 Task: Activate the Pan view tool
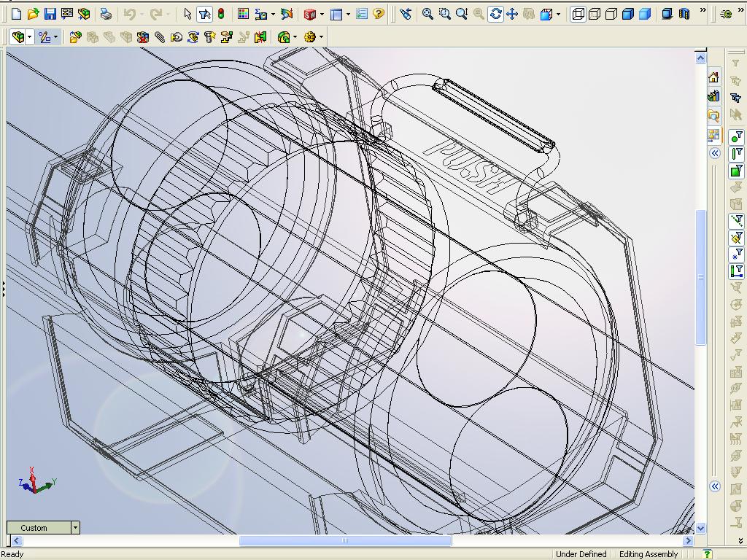pos(512,14)
